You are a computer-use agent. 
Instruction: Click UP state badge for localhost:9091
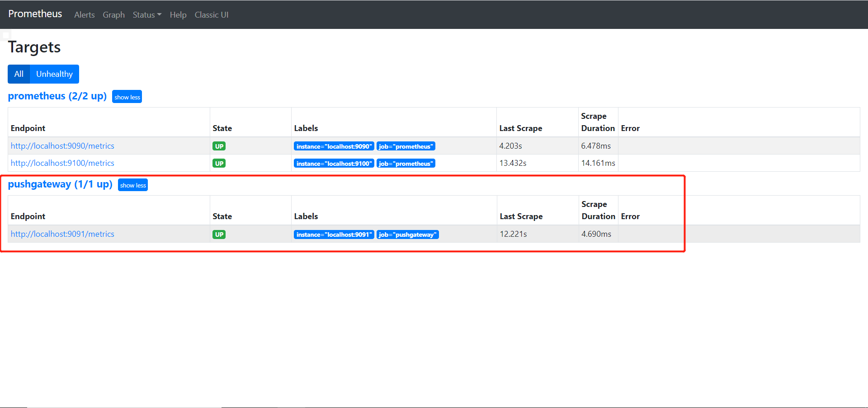[219, 234]
